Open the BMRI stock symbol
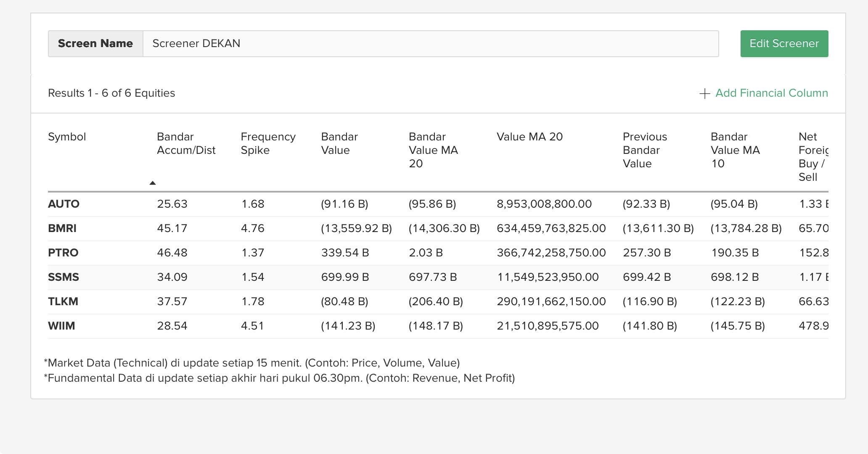 (62, 228)
